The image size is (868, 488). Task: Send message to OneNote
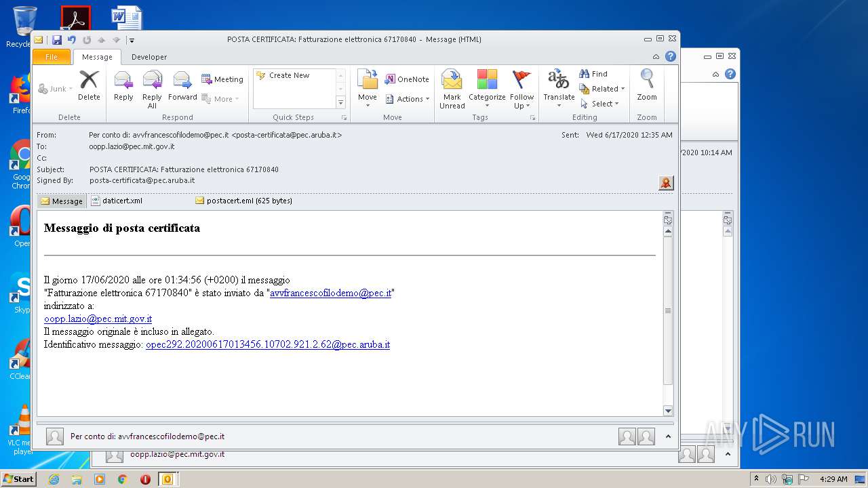[407, 79]
